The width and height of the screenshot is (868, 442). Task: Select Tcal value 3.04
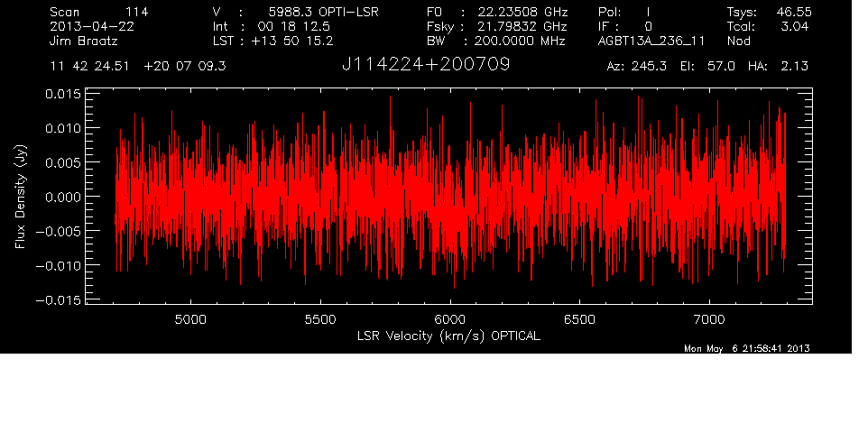coord(795,26)
